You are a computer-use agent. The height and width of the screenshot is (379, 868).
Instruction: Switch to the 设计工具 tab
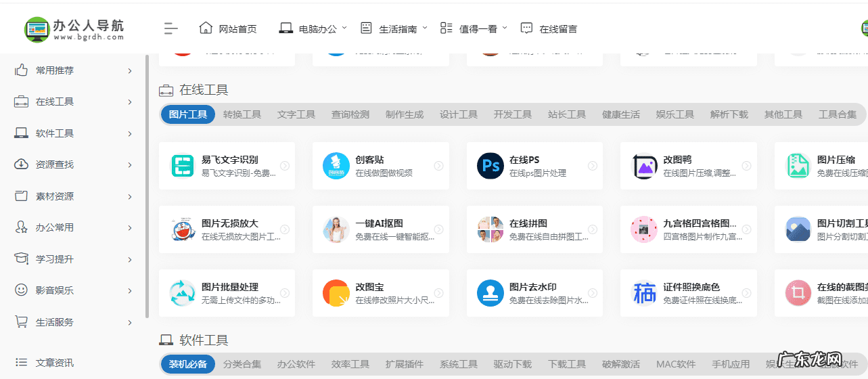459,114
